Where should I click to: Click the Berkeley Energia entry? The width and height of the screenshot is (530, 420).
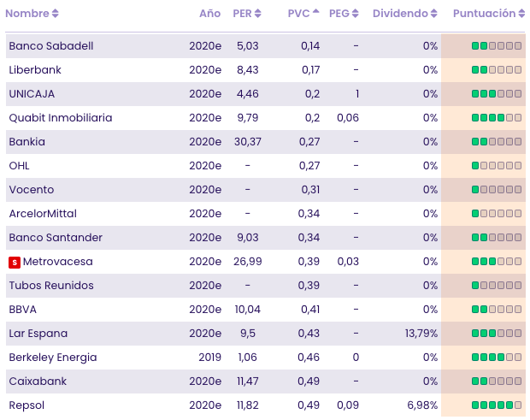(x=53, y=357)
